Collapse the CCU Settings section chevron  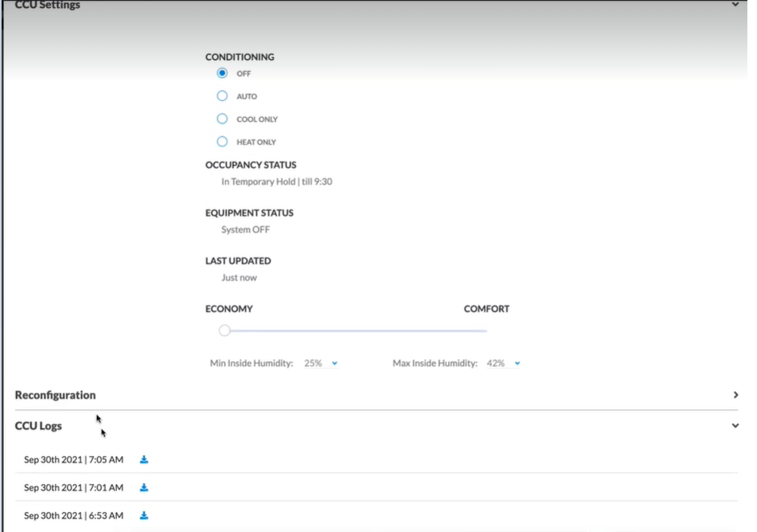click(735, 4)
